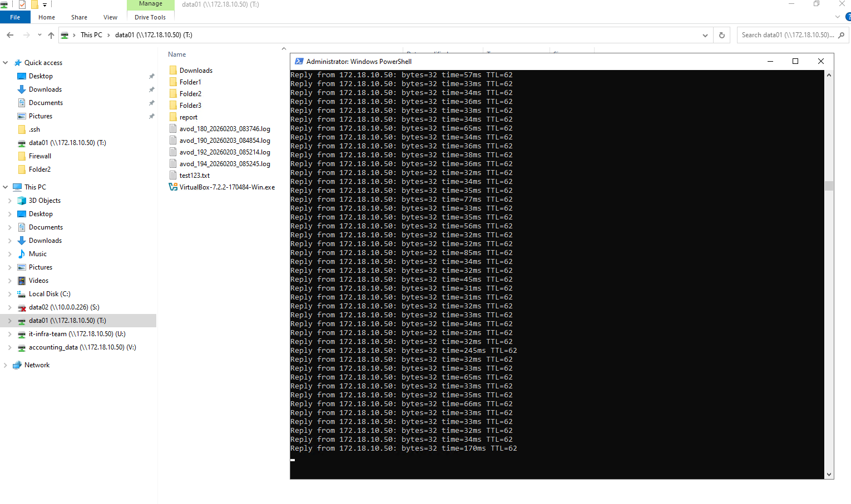Select the Manage contextual tab
Screen dimensions: 851x504
(150, 4)
